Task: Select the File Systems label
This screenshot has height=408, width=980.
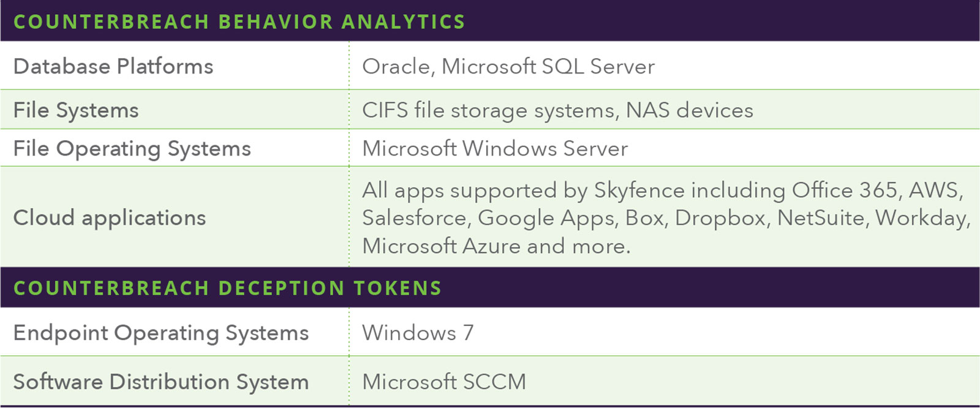Action: coord(76,110)
